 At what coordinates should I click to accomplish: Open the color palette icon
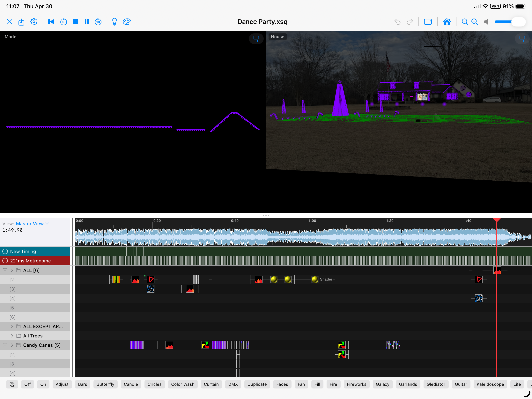click(127, 22)
